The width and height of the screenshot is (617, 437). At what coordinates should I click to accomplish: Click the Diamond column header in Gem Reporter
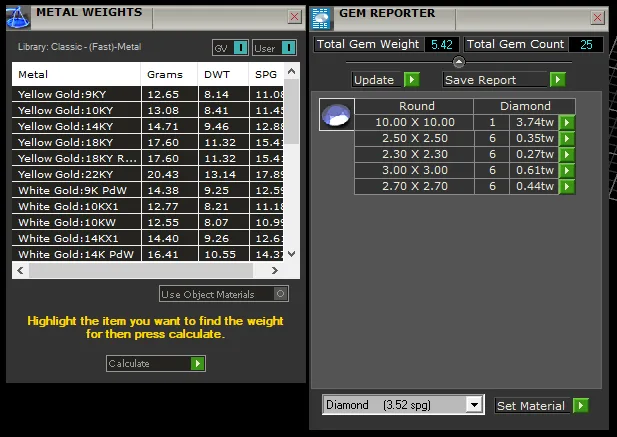coord(525,106)
